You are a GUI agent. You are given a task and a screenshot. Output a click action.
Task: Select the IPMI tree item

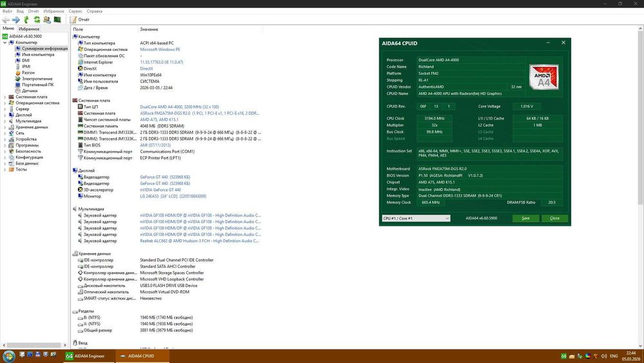tap(26, 66)
